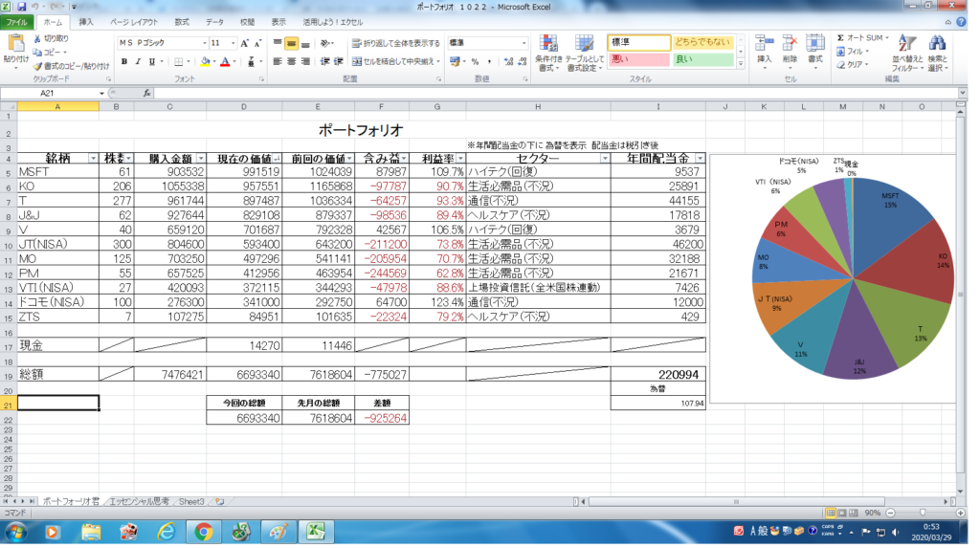Open the font size dropdown
The height and width of the screenshot is (548, 980).
(x=234, y=43)
